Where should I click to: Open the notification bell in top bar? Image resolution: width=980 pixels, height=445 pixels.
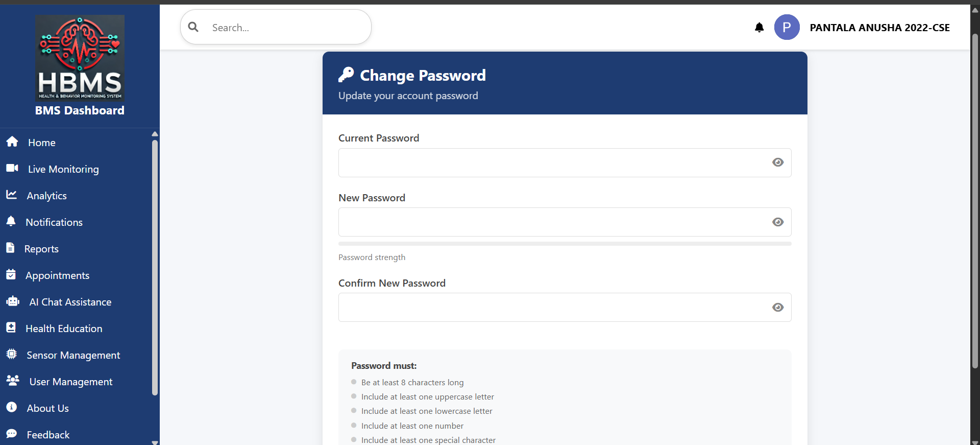(759, 27)
